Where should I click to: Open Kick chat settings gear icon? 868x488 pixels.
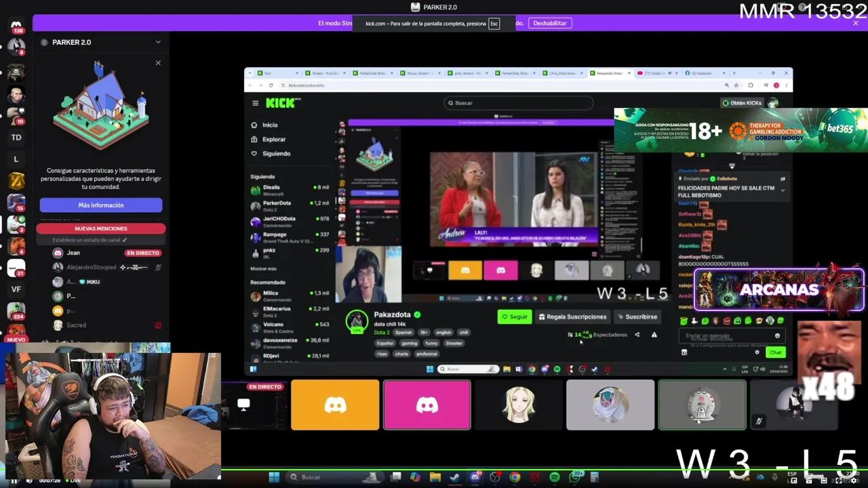[757, 352]
